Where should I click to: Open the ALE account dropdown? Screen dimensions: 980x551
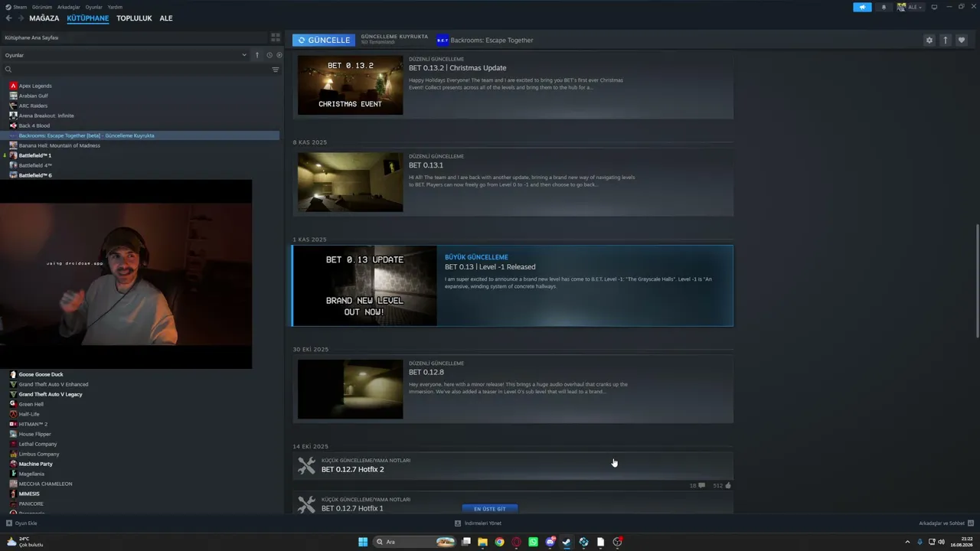(910, 7)
